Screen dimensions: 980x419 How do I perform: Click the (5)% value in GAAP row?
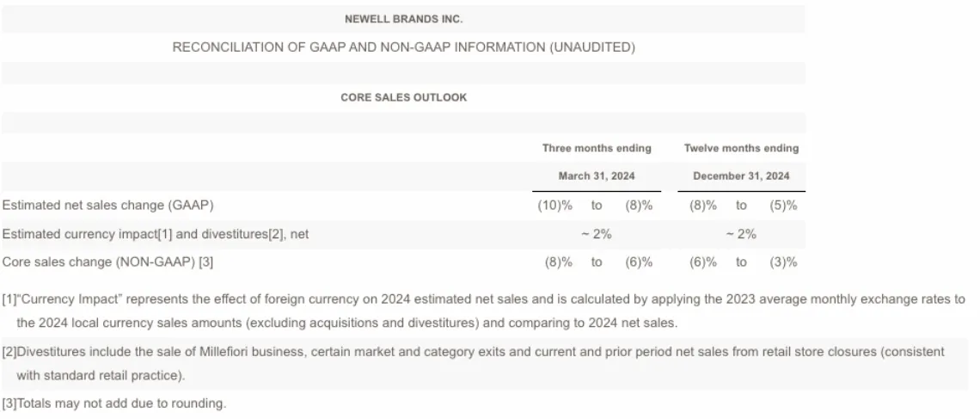(x=783, y=206)
